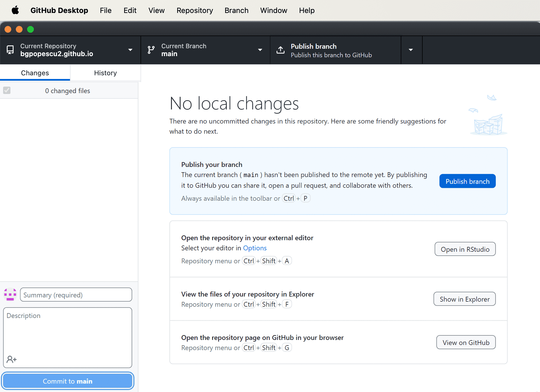Click the user avatar beside Summary

(x=10, y=295)
